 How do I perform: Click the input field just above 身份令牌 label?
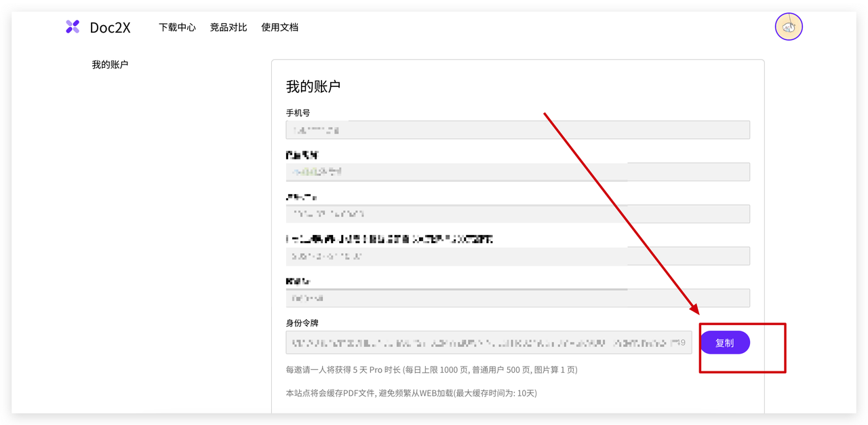(x=517, y=298)
